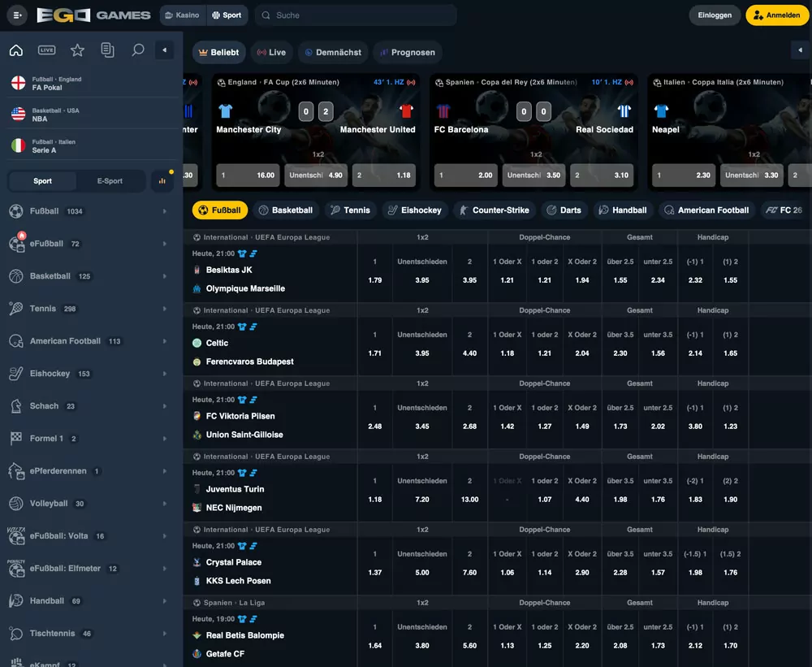Select the Eishockey sport filter
This screenshot has height=667, width=812.
(x=414, y=210)
